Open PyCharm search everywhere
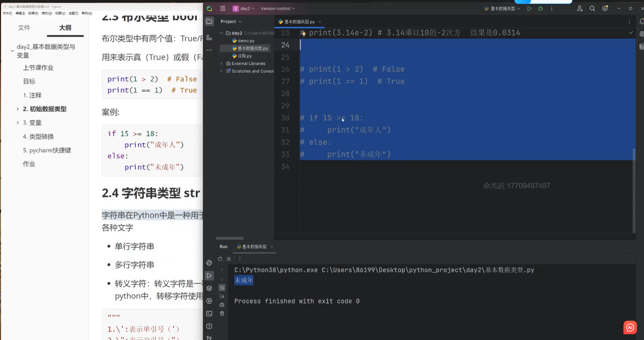This screenshot has width=644, height=340. [x=592, y=8]
